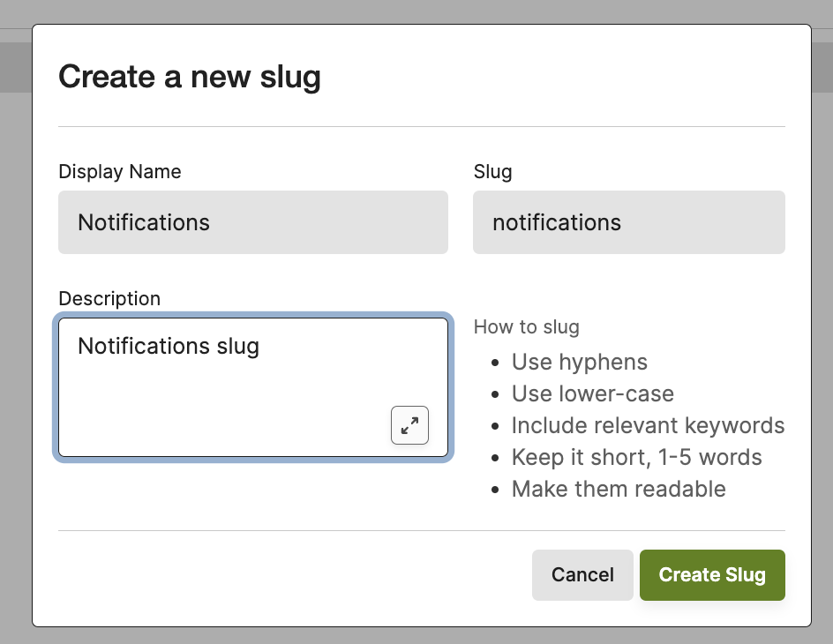Click the "How to slug" heading

pos(527,327)
